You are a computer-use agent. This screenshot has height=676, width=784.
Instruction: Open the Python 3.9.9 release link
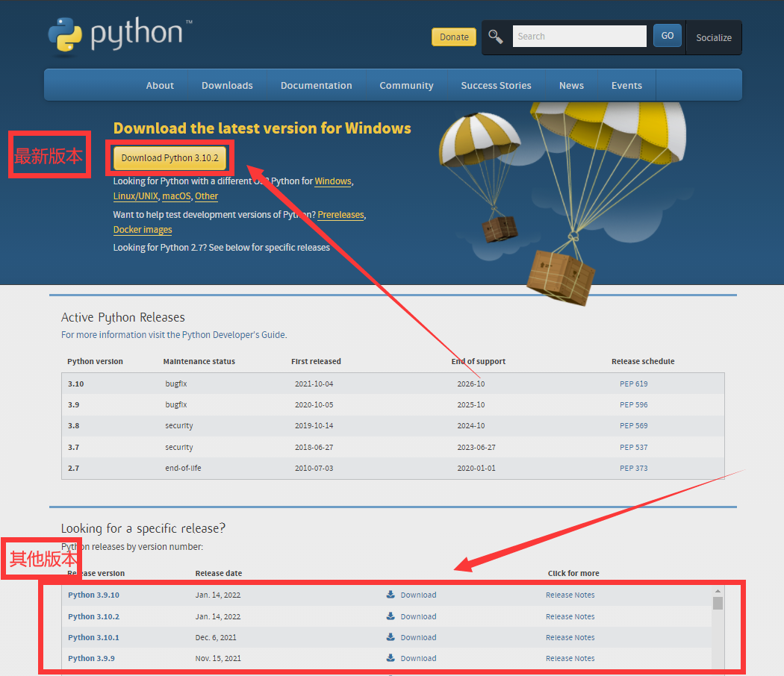(92, 659)
